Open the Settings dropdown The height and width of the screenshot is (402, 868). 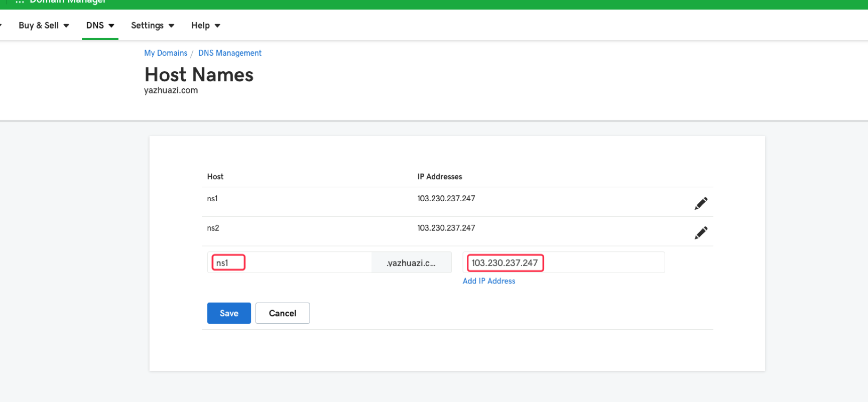pos(152,26)
